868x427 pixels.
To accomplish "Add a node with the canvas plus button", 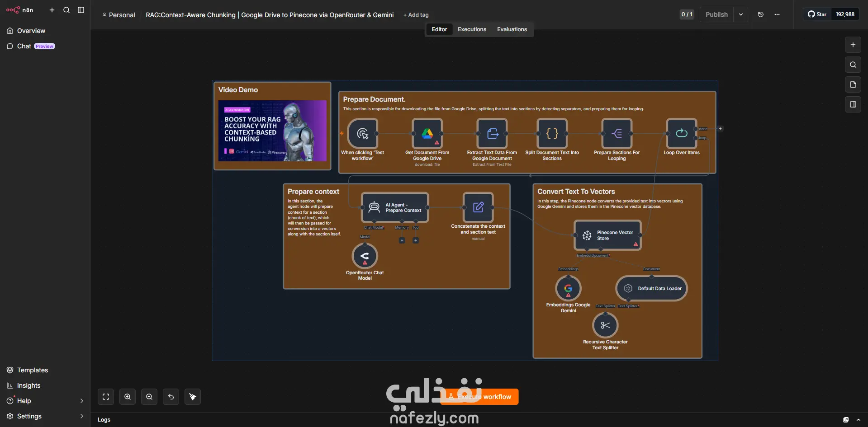I will point(853,45).
